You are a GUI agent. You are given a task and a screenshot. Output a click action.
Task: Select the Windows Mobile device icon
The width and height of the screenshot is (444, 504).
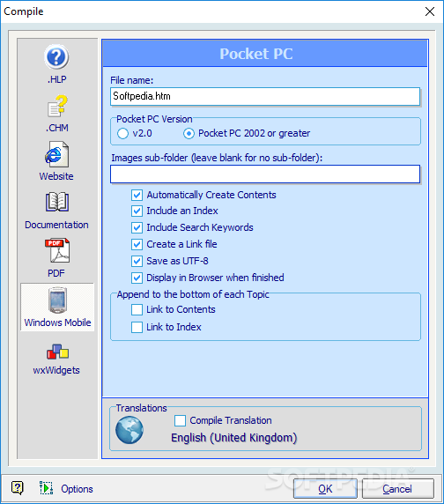[57, 300]
